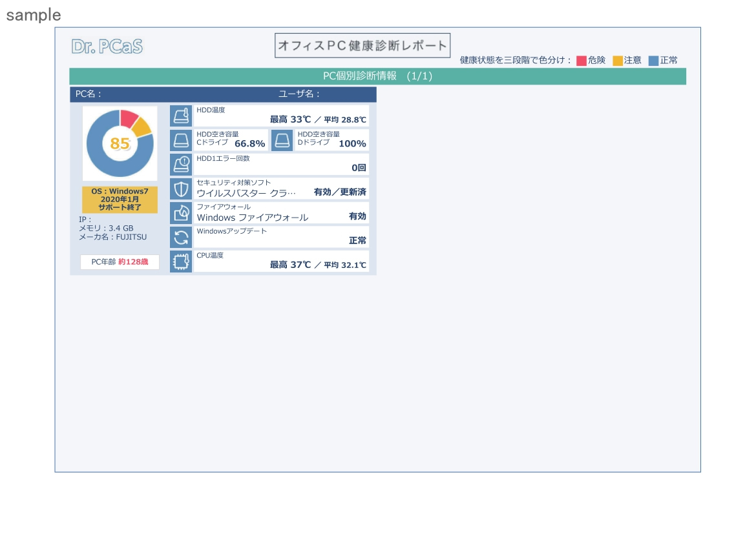Click the Windows update status 正常

[x=358, y=240]
